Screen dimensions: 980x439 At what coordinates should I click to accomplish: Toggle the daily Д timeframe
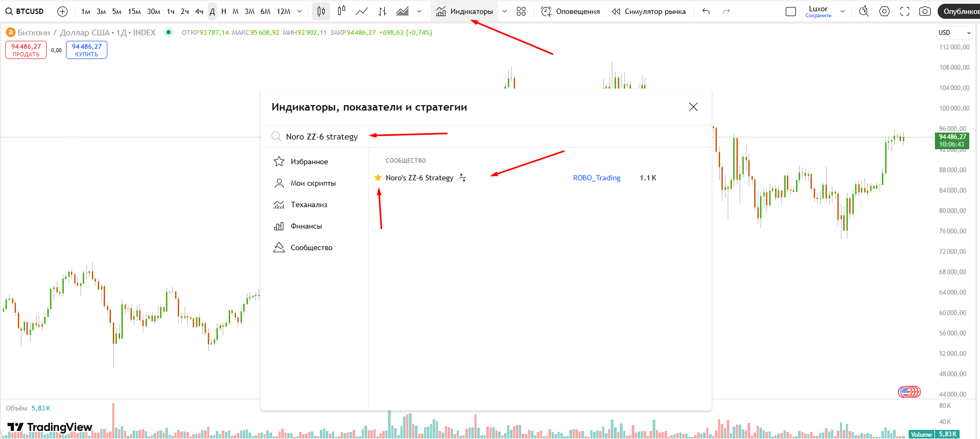tap(212, 11)
